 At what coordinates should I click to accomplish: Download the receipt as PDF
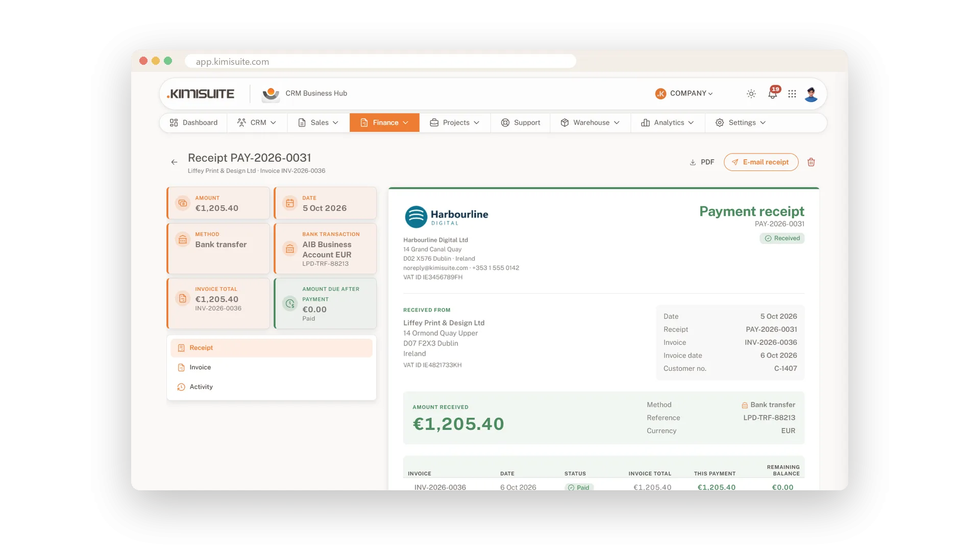coord(702,162)
